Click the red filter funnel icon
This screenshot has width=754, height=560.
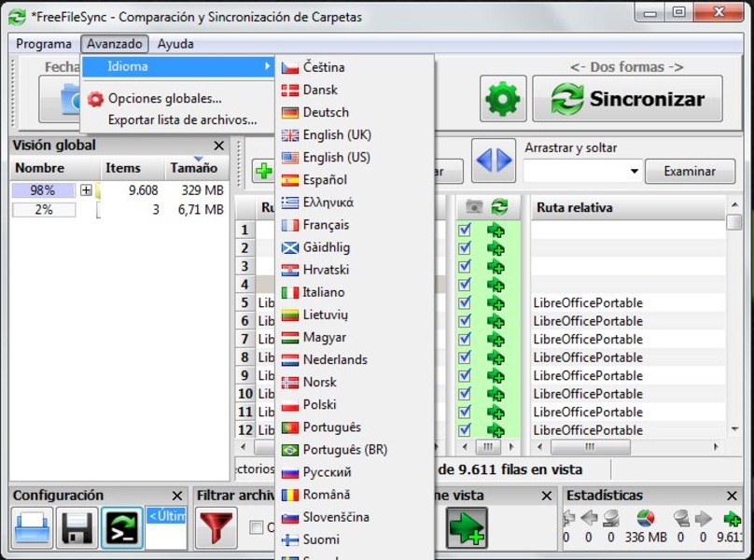coord(216,527)
